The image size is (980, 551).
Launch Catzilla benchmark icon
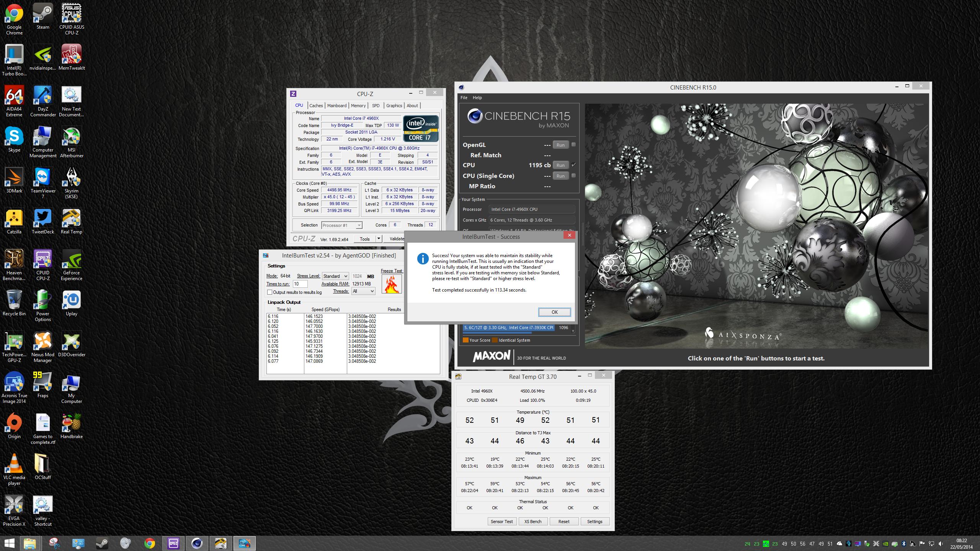click(14, 222)
